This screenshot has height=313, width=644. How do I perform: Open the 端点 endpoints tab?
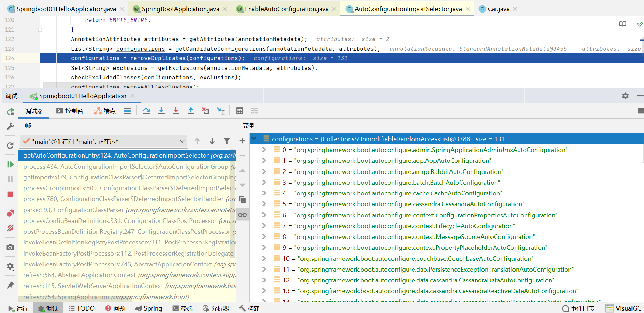[105, 111]
